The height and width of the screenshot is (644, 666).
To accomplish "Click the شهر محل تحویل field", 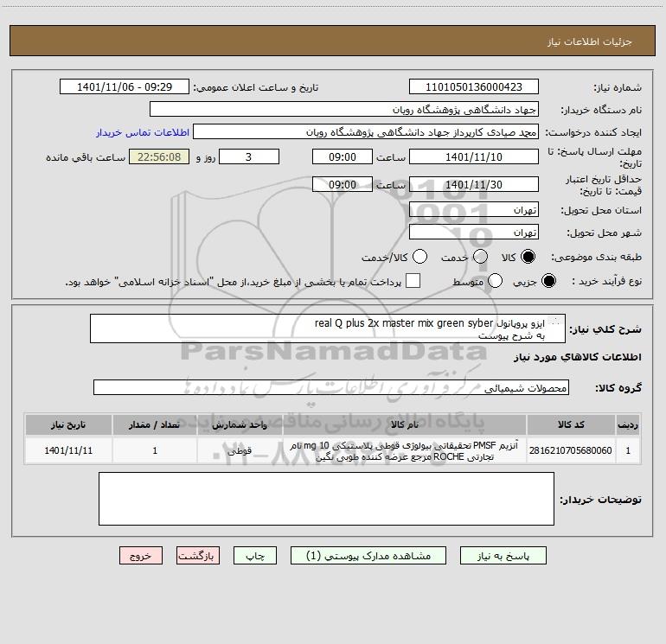I will pos(474,233).
